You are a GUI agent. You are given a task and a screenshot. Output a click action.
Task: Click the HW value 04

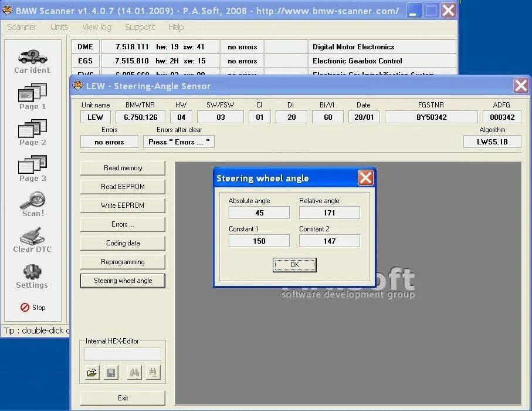[x=181, y=117]
